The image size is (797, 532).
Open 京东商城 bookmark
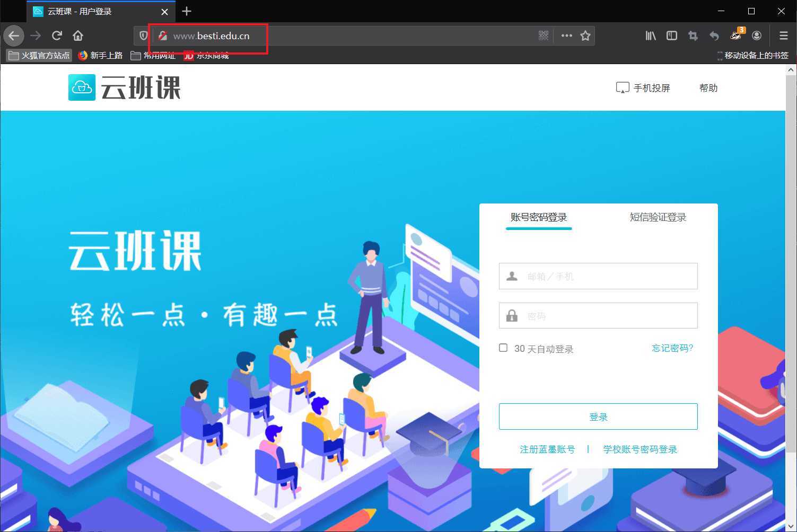click(x=206, y=55)
